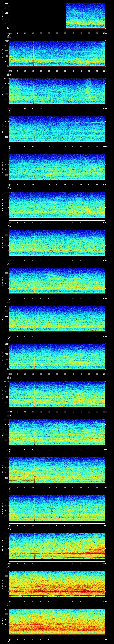
Task: Select the 8:14 spectrogram panel
Action: (x=57, y=205)
